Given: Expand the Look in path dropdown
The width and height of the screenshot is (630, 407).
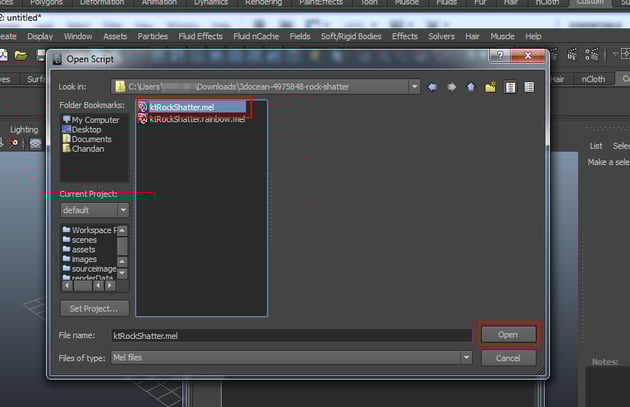Looking at the screenshot, I should 414,86.
